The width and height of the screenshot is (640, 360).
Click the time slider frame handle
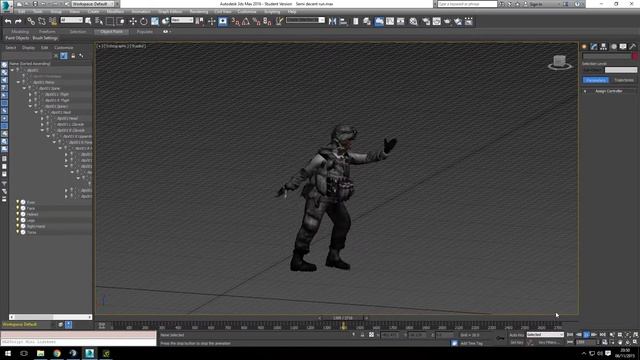[x=343, y=318]
